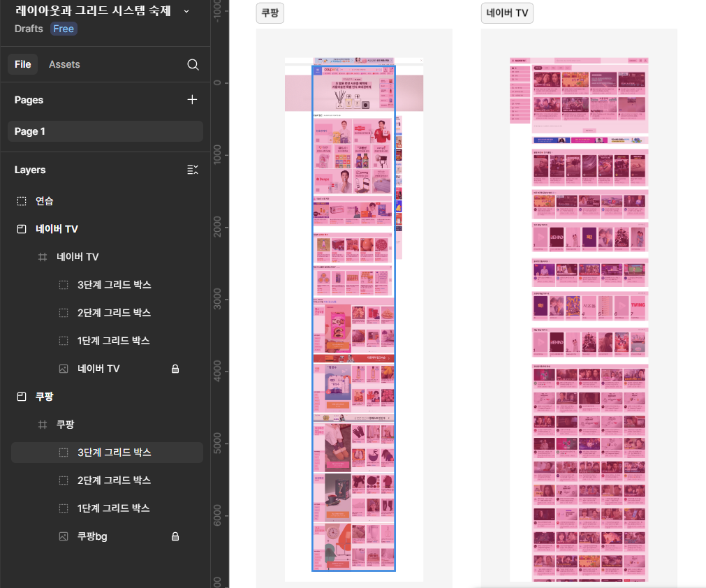Collapse all layers icon

click(192, 170)
